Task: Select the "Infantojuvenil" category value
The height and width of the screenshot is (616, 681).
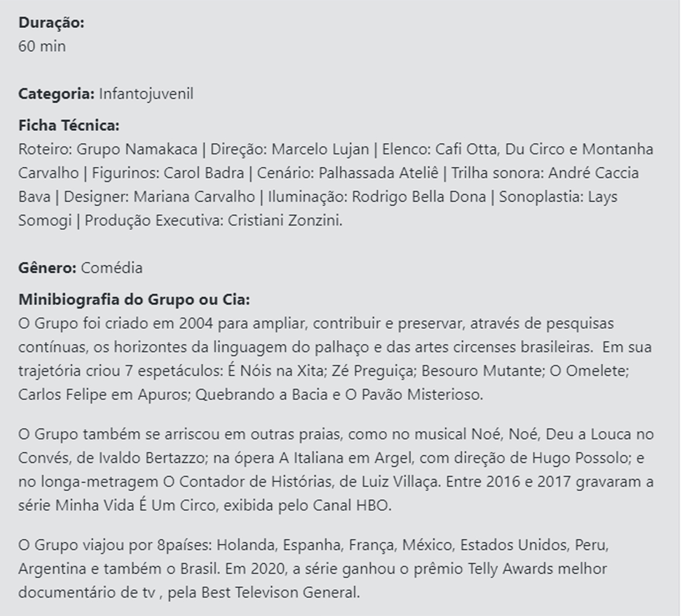Action: pos(146,94)
